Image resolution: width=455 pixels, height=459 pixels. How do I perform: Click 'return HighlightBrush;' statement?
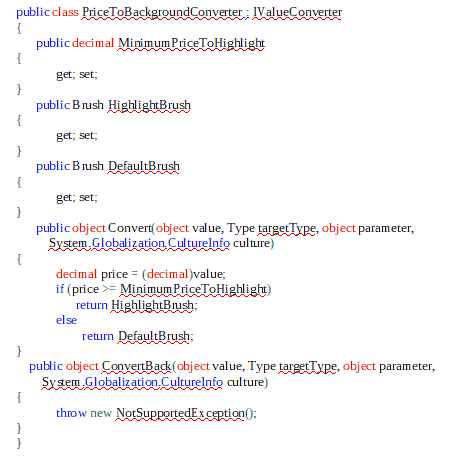tap(137, 305)
